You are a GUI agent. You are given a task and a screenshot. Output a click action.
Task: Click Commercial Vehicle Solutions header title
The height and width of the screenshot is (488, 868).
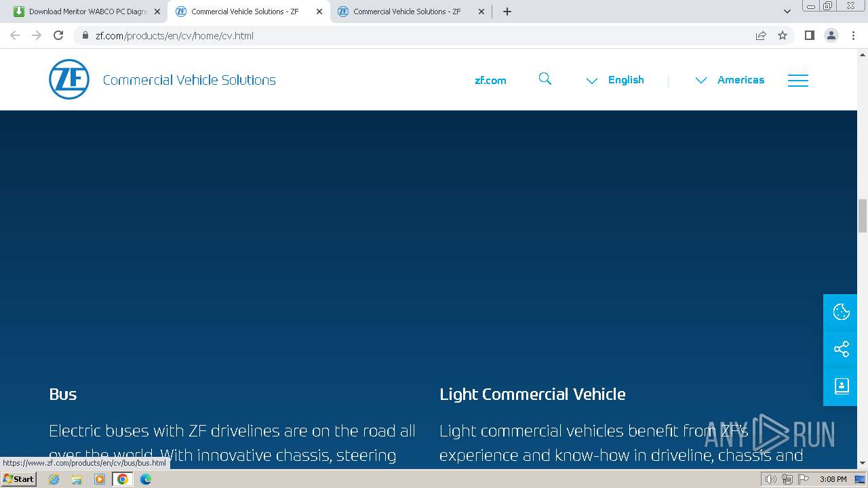189,80
